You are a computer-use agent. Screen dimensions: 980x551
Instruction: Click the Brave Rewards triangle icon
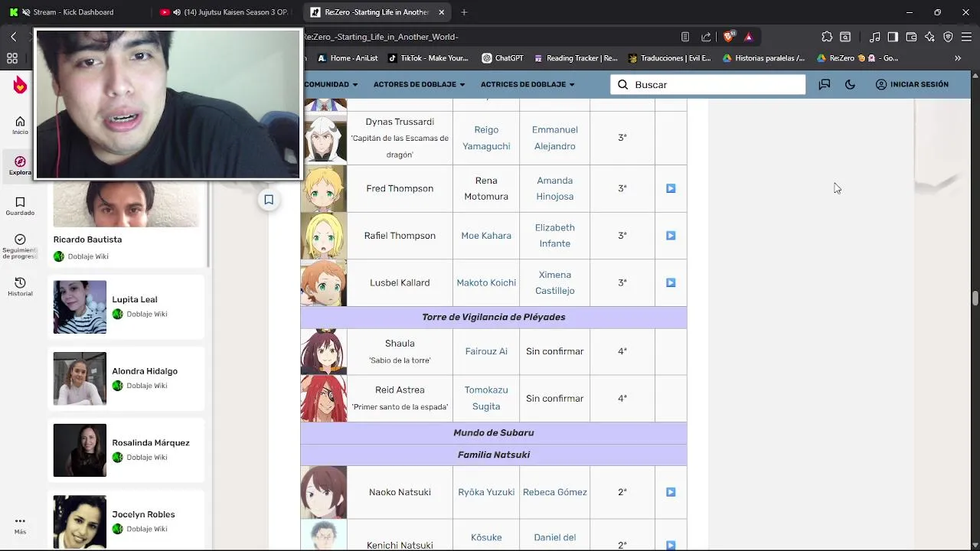pyautogui.click(x=749, y=37)
